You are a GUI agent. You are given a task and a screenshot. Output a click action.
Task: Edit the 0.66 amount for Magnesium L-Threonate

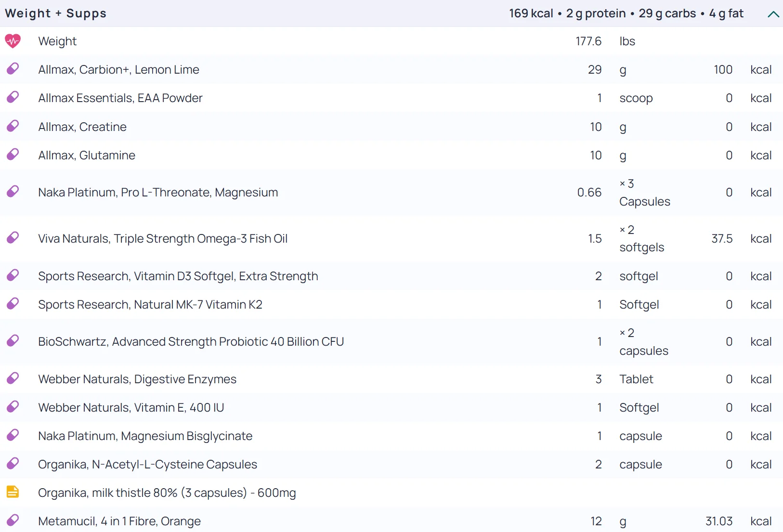[x=589, y=193]
